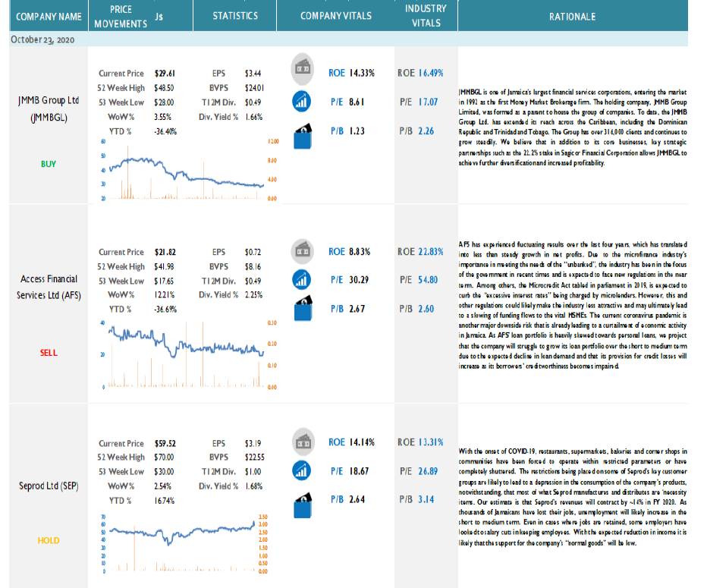Click Seprod YTD value 16.74%
This screenshot has width=707, height=588.
pos(164,501)
